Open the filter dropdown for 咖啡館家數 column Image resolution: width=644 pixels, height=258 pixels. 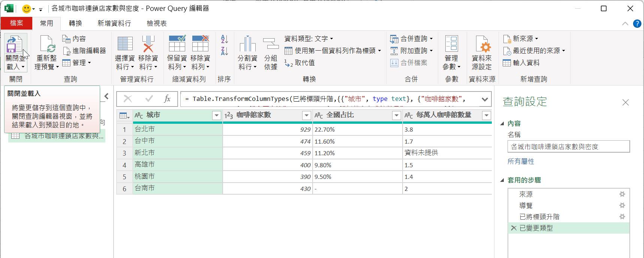point(306,115)
